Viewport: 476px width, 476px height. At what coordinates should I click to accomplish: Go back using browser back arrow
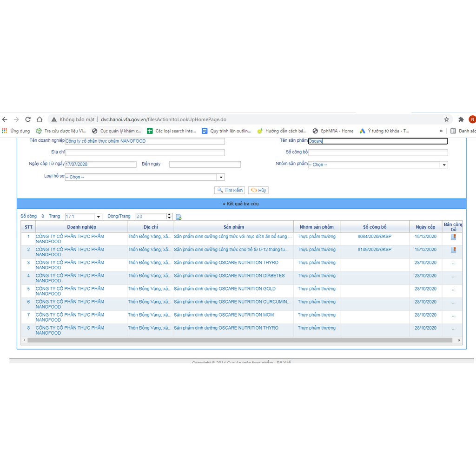tap(5, 119)
